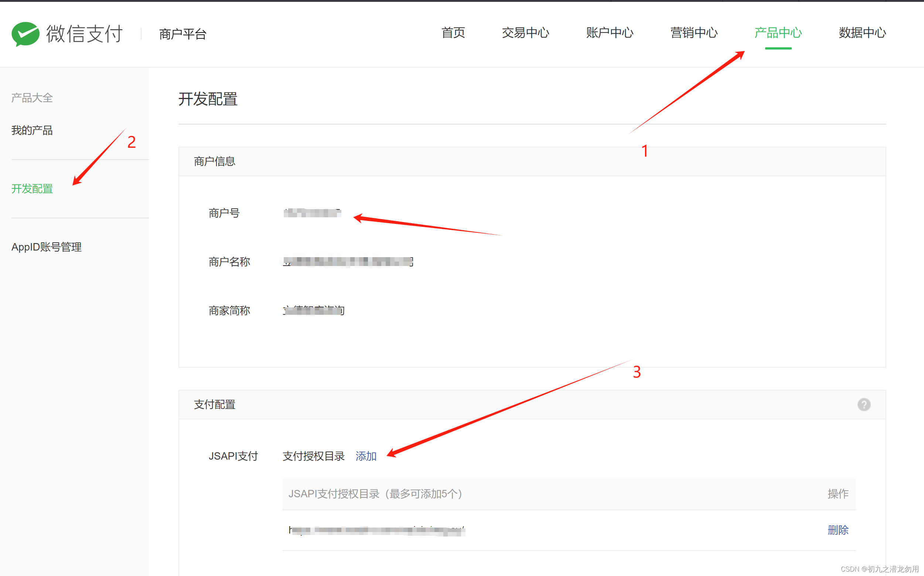Viewport: 924px width, 576px height.
Task: Select the 产品中心 tab
Action: click(778, 33)
